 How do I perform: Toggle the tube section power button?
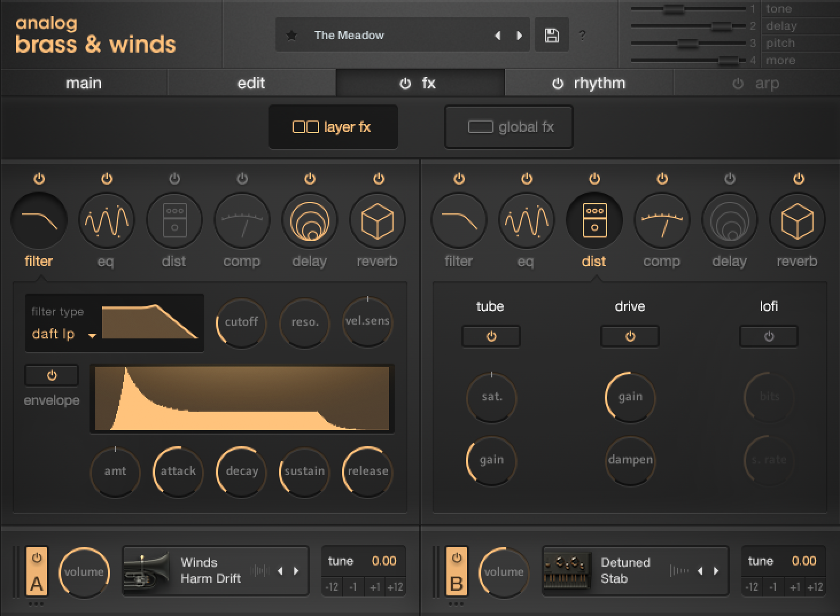click(x=491, y=337)
